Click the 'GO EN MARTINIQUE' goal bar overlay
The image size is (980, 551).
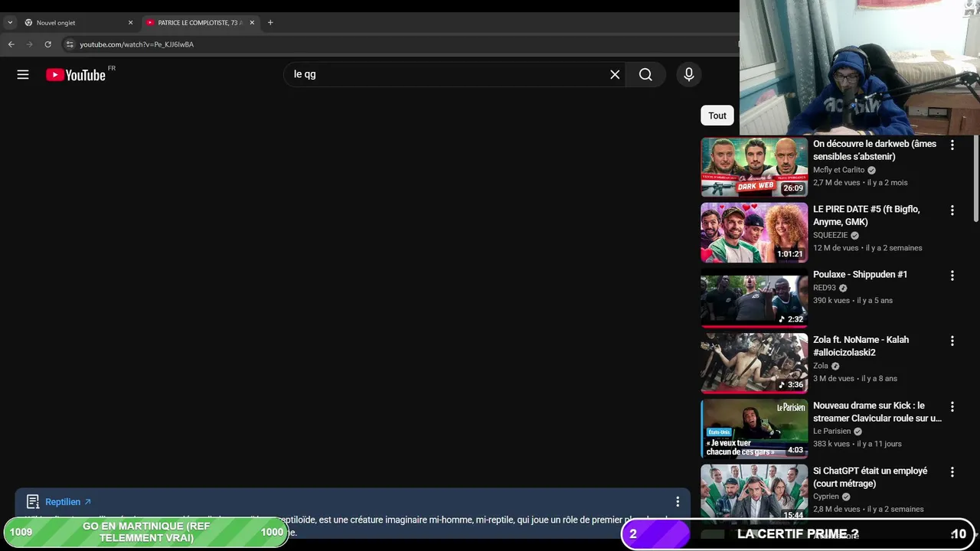145,532
